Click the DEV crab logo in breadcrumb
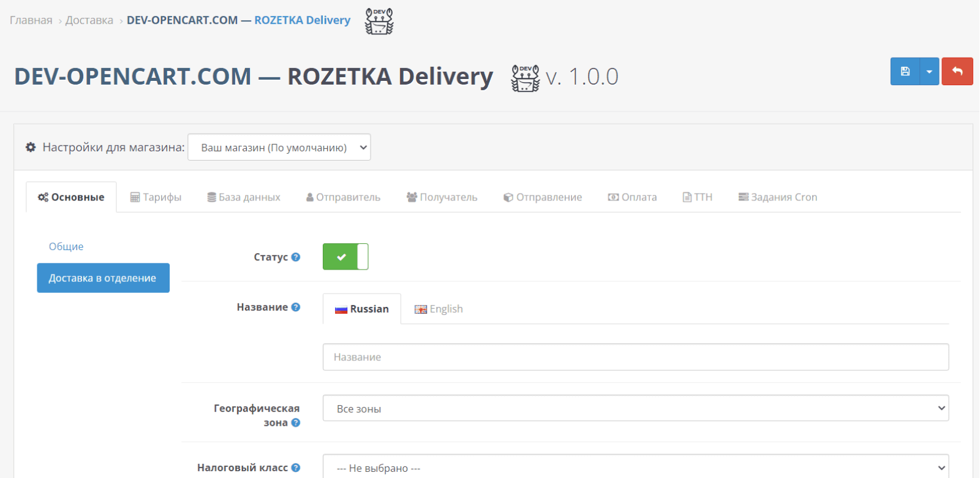980x478 pixels. point(379,21)
